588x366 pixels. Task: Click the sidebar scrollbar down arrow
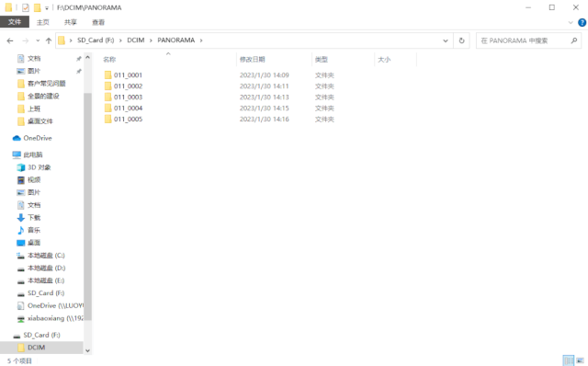(87, 350)
